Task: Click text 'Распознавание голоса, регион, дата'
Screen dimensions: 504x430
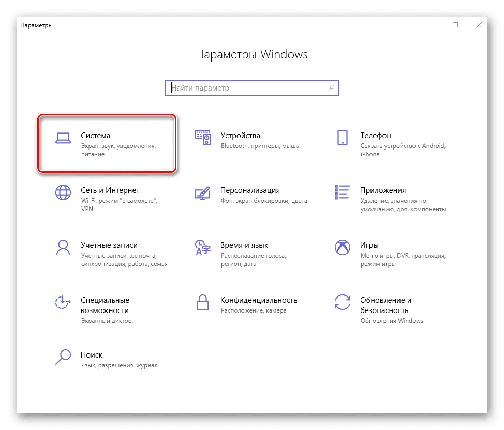Action: 253,260
